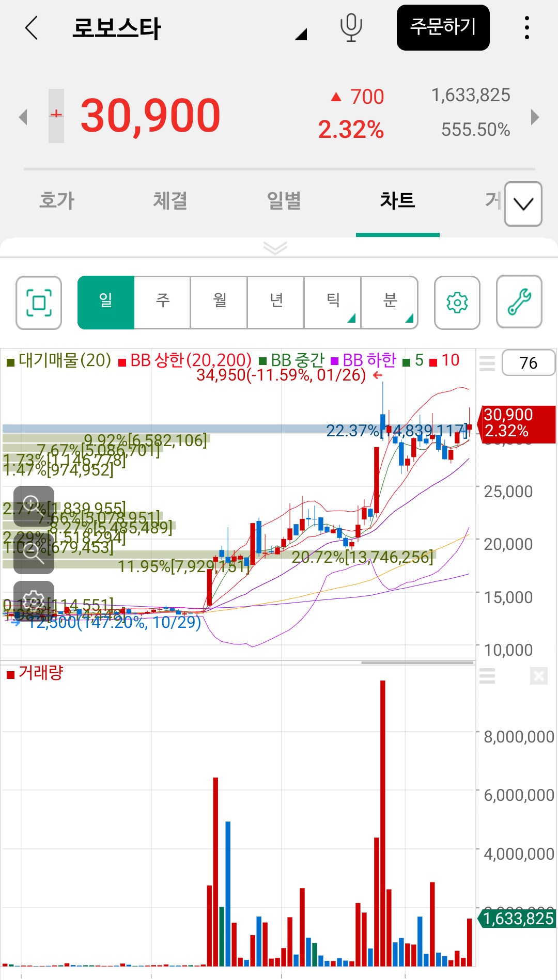The width and height of the screenshot is (558, 980).
Task: Open fullscreen chart view icon
Action: tap(39, 303)
